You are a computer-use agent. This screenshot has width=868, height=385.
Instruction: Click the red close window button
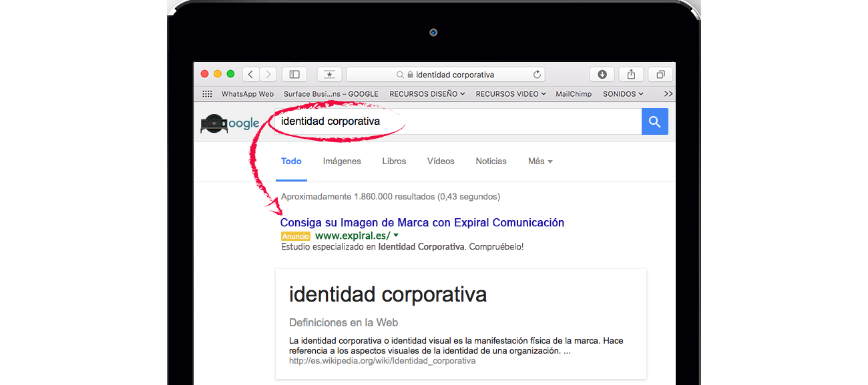click(x=204, y=74)
